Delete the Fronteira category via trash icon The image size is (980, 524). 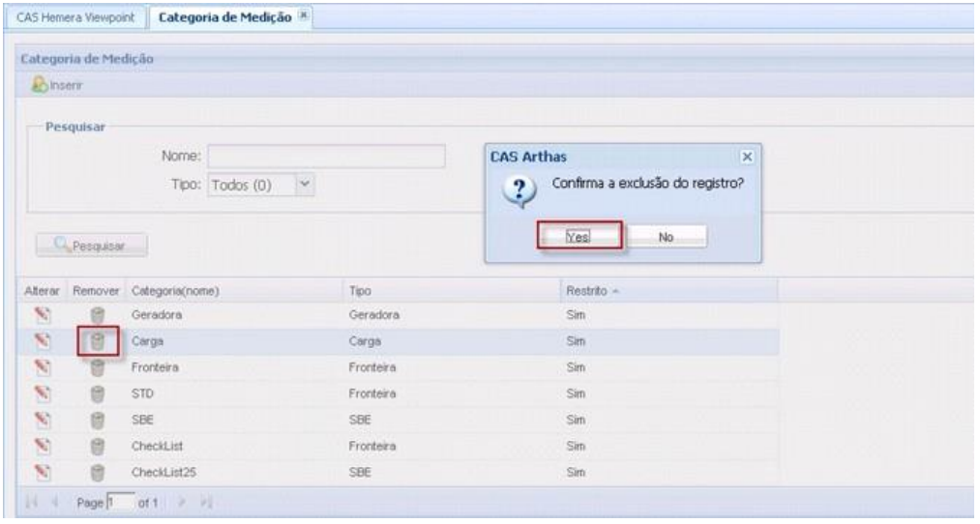click(97, 366)
